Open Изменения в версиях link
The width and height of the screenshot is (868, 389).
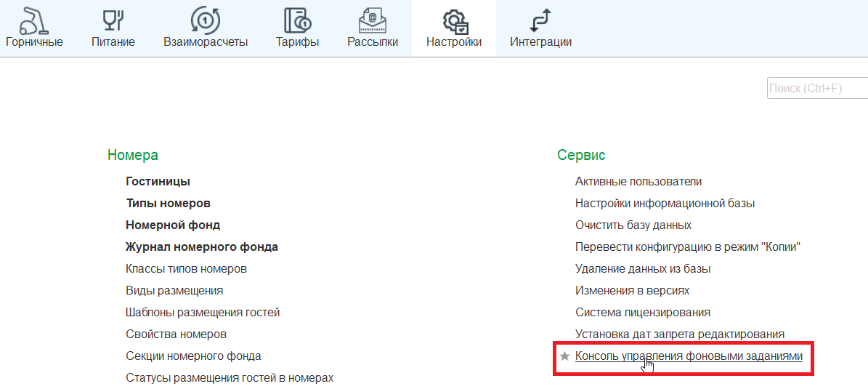pos(633,290)
